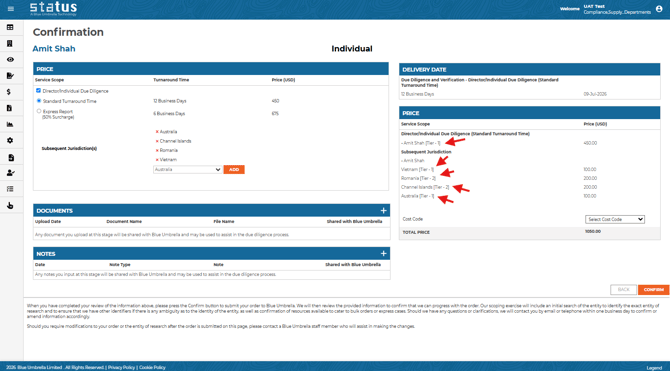The image size is (670, 371).
Task: Open the edit document sidebar icon
Action: pos(10,76)
